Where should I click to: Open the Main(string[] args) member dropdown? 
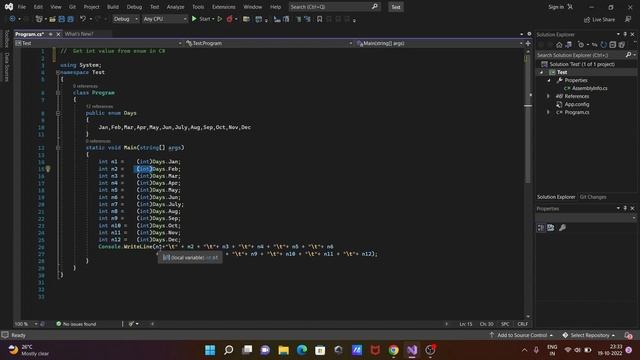click(x=439, y=43)
